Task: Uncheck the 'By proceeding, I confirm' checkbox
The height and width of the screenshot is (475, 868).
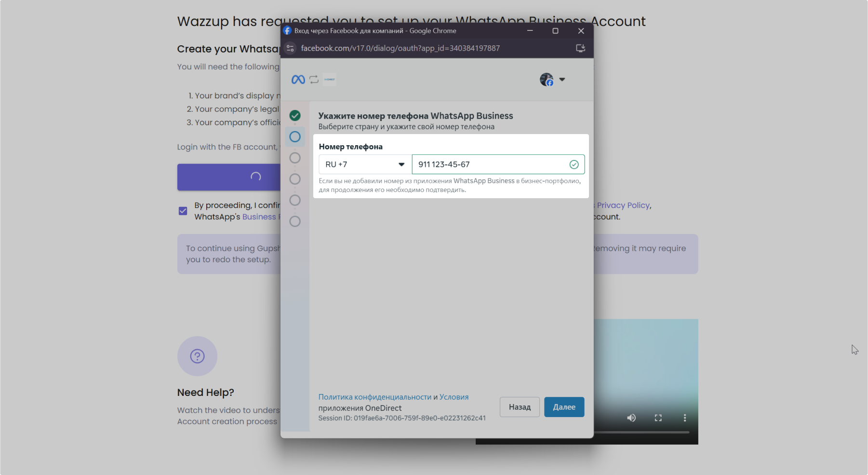Action: click(183, 211)
